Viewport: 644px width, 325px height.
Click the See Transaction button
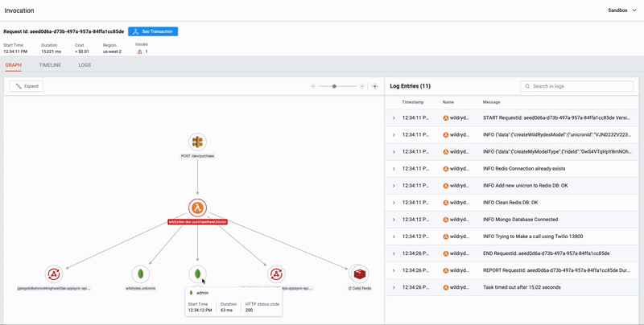tap(153, 31)
